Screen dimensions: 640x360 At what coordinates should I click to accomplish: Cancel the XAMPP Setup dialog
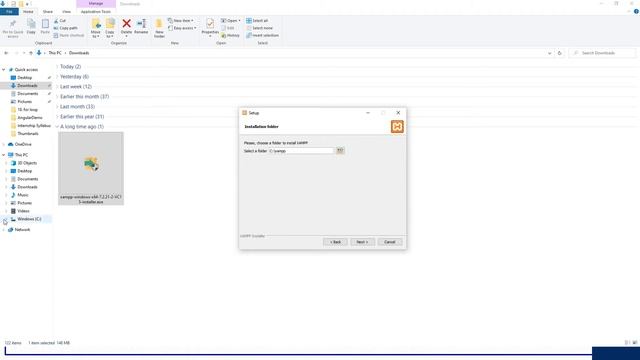pos(389,242)
